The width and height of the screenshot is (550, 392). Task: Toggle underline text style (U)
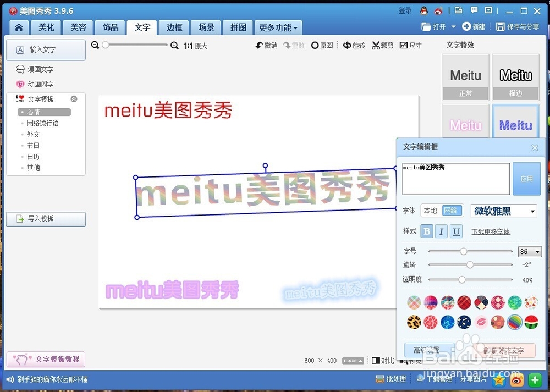pos(457,231)
